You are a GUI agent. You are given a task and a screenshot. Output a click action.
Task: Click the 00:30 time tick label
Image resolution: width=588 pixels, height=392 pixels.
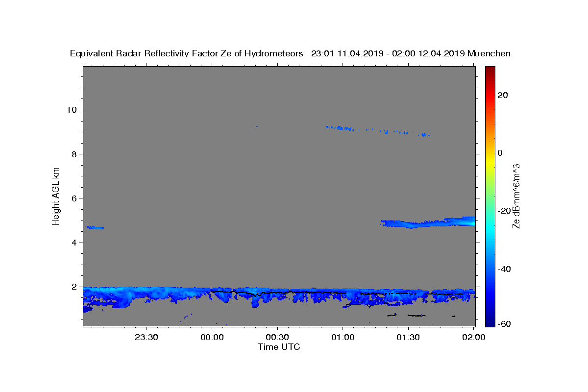[278, 337]
